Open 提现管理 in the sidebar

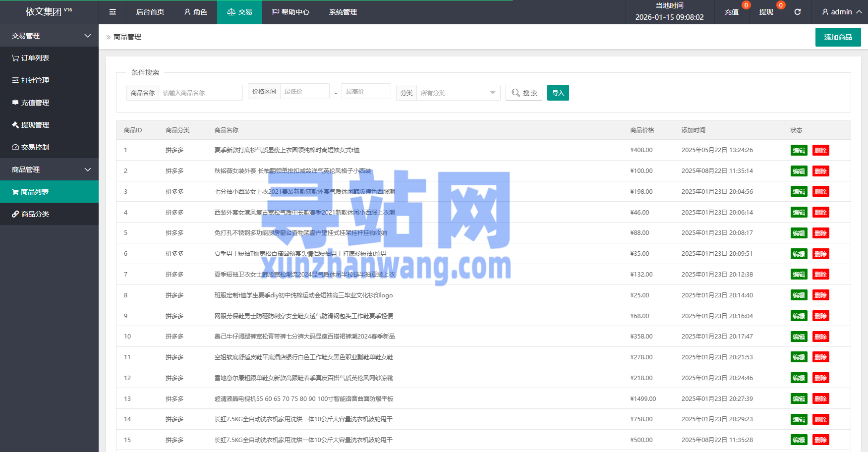tap(31, 125)
